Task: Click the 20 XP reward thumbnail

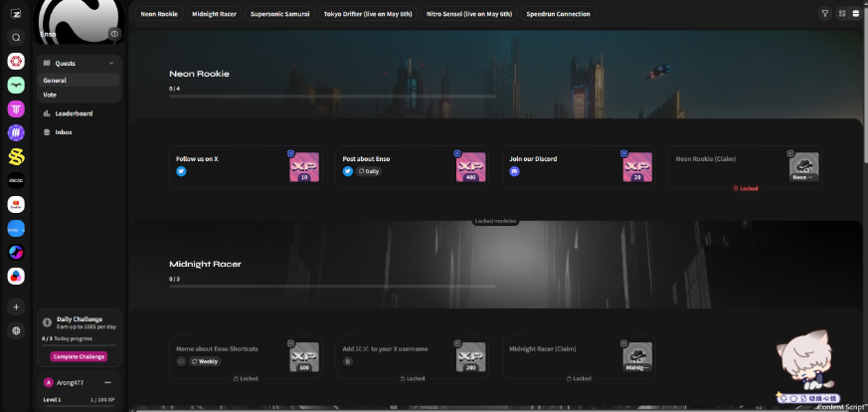Action: [x=637, y=166]
